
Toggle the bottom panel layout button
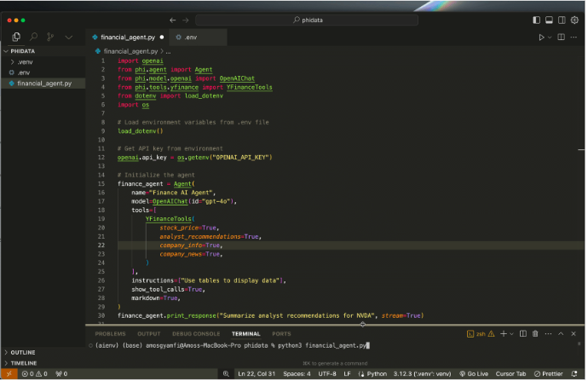(x=550, y=19)
